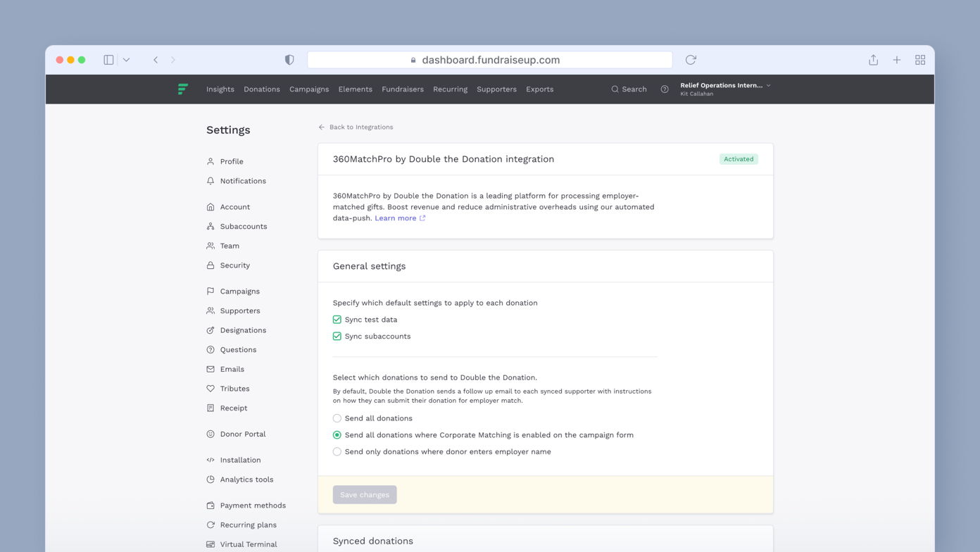Switch to the Exports section
This screenshot has height=552, width=980.
(539, 89)
